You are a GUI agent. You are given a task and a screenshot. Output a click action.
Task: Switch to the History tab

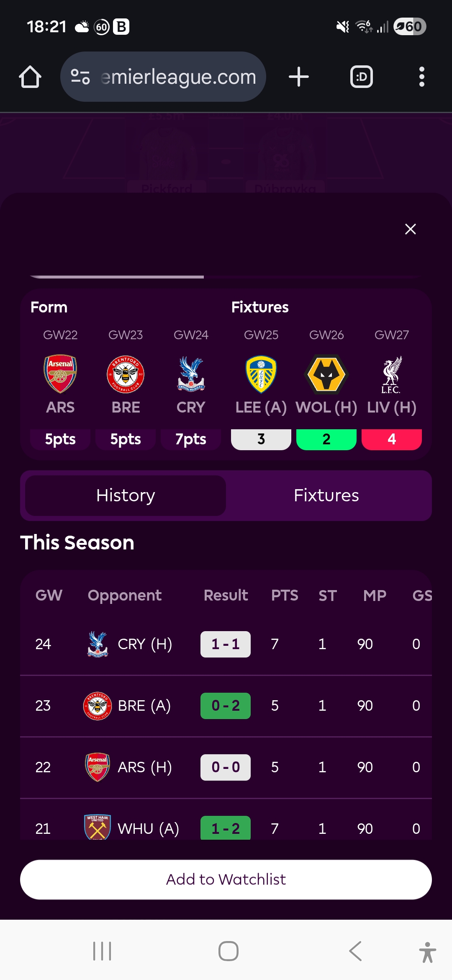coord(126,495)
